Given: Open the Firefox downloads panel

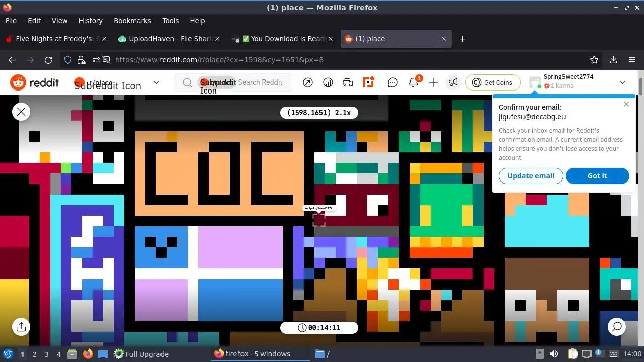Looking at the screenshot, I should click(613, 60).
